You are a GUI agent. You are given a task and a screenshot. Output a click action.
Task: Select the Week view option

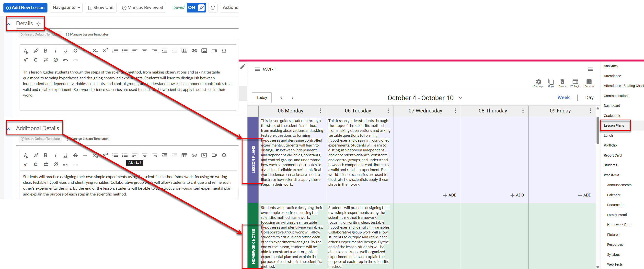click(563, 98)
